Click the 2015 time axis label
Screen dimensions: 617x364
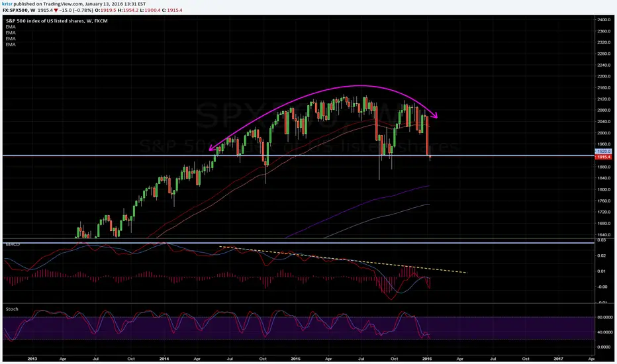click(x=295, y=359)
